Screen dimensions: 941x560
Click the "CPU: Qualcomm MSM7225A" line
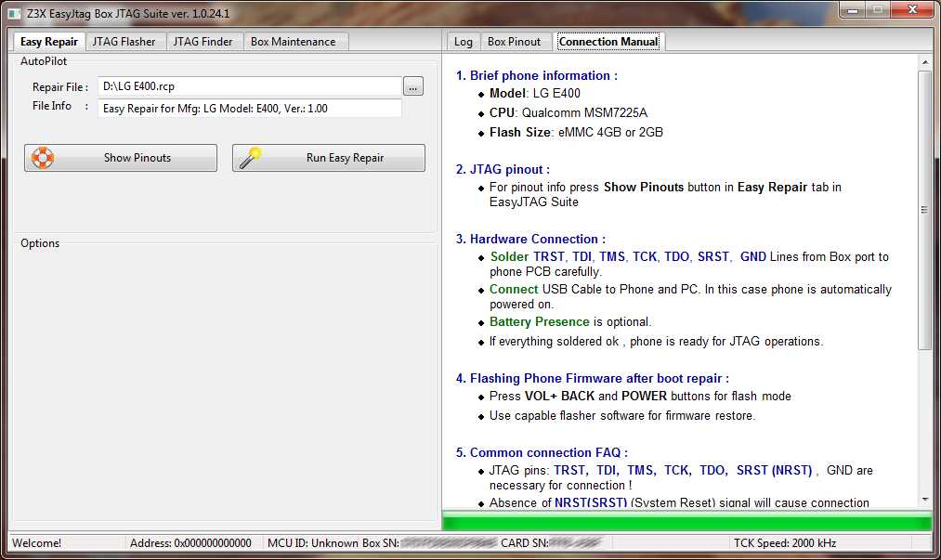pos(569,113)
